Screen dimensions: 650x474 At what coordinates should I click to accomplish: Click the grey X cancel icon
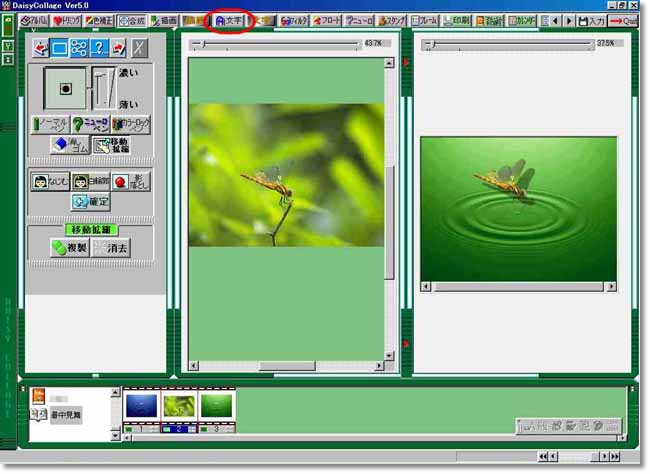pyautogui.click(x=139, y=48)
